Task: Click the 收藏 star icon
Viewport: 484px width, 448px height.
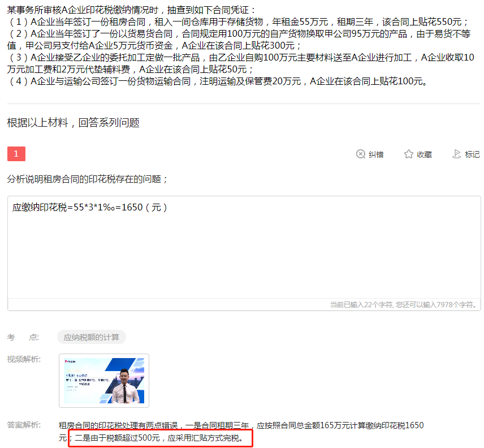Action: click(409, 154)
